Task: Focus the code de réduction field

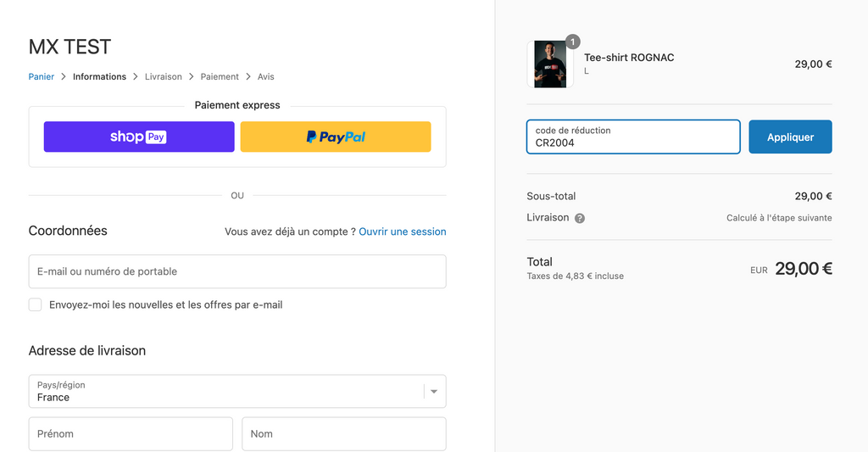Action: point(633,137)
